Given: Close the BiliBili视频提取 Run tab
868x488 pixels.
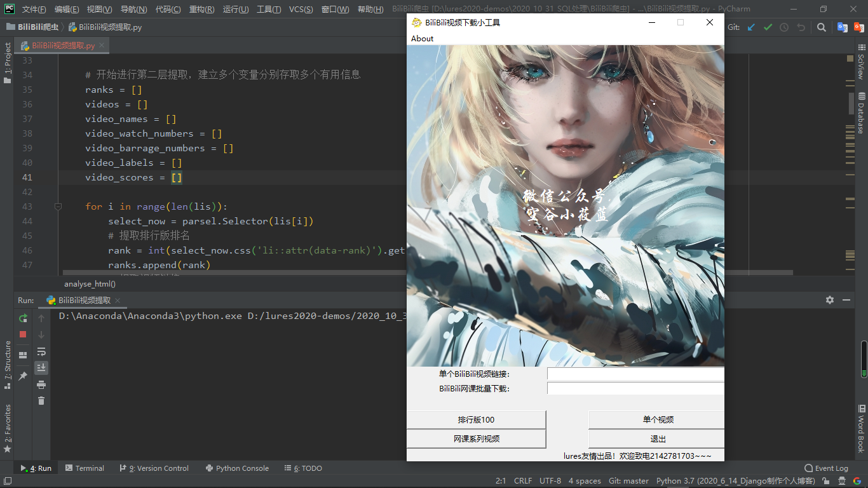Looking at the screenshot, I should click(x=118, y=301).
